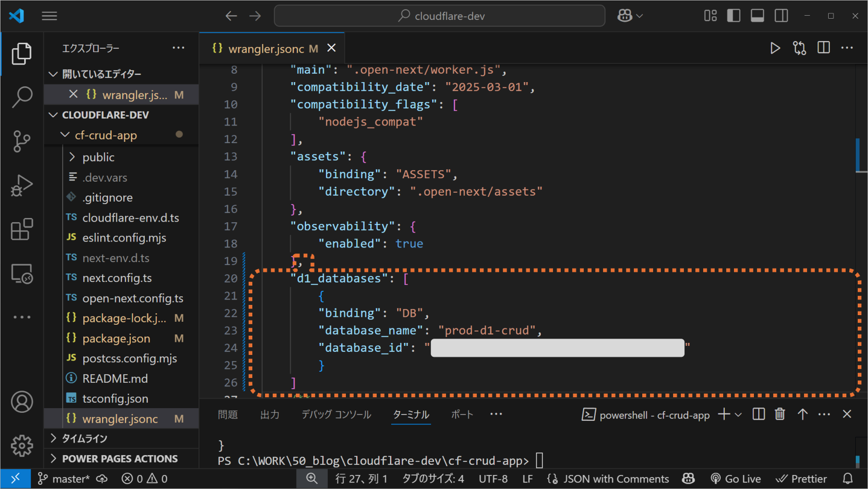Create a new terminal
868x489 pixels.
click(x=723, y=414)
